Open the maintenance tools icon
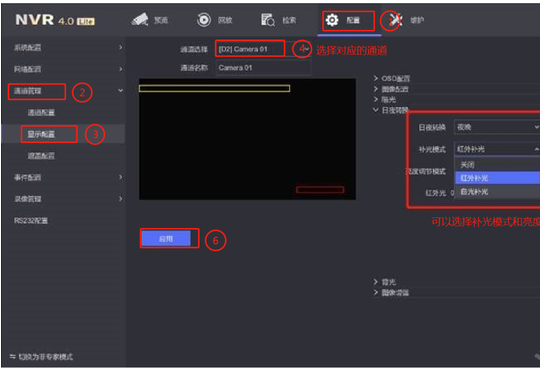Image resolution: width=540 pixels, height=368 pixels. coord(396,20)
